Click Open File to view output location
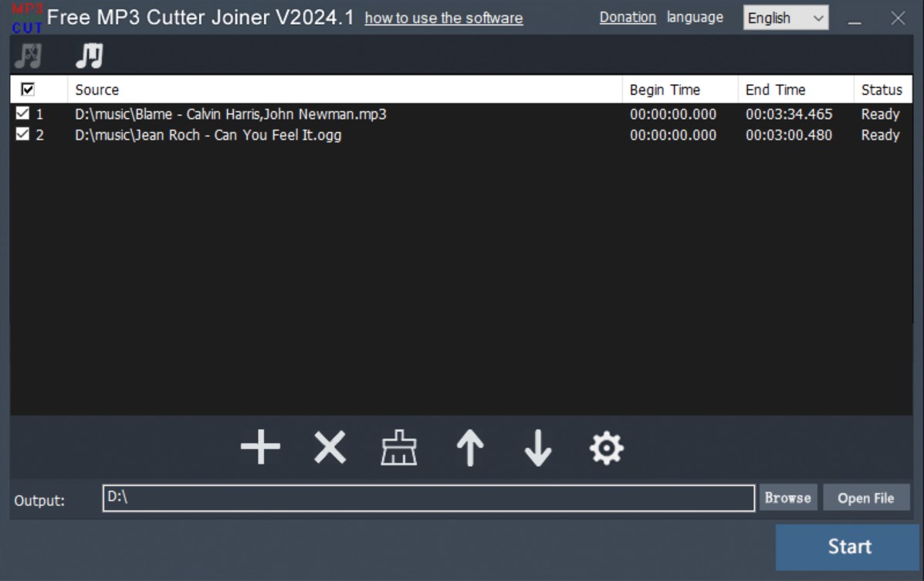 click(x=866, y=497)
